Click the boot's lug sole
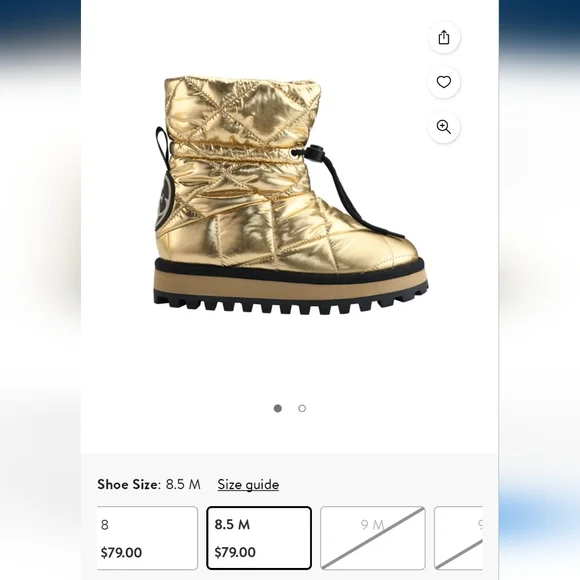Viewport: 580px width, 580px height. (x=290, y=301)
